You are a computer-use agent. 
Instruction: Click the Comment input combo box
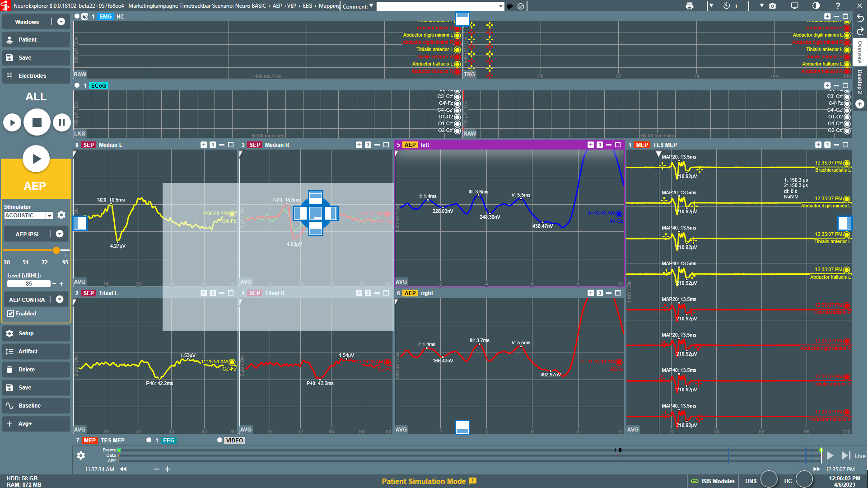click(x=440, y=6)
